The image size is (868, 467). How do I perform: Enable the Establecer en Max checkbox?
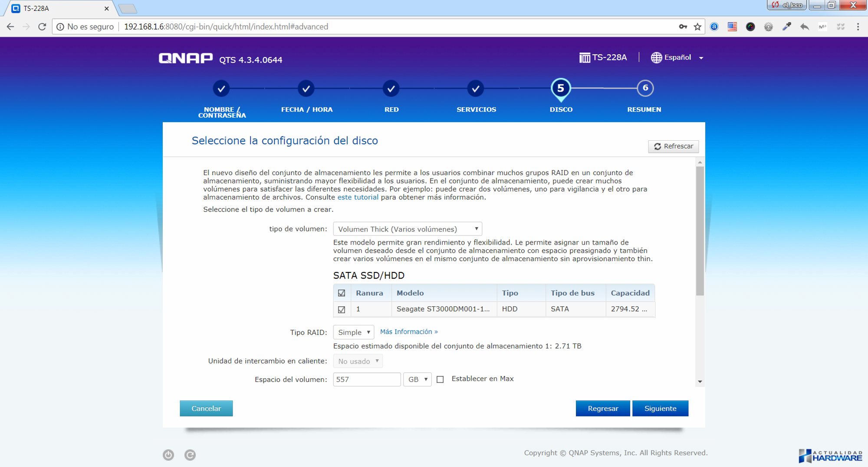click(x=440, y=379)
